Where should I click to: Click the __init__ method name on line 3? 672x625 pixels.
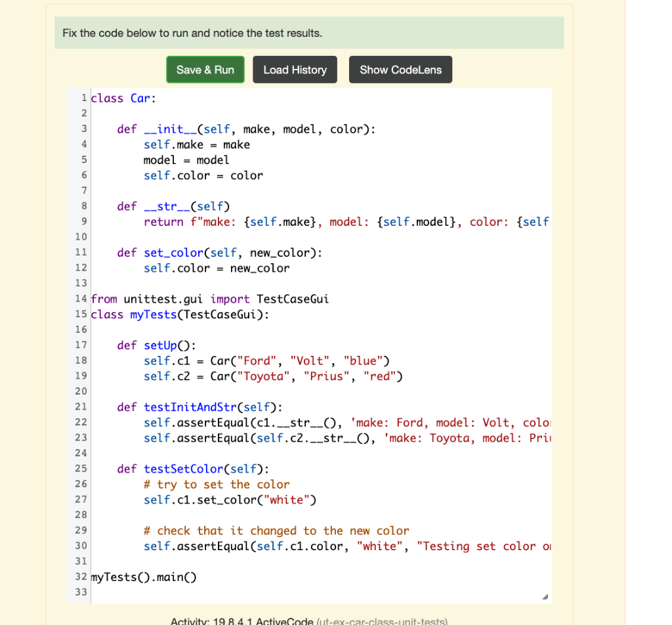tap(170, 129)
